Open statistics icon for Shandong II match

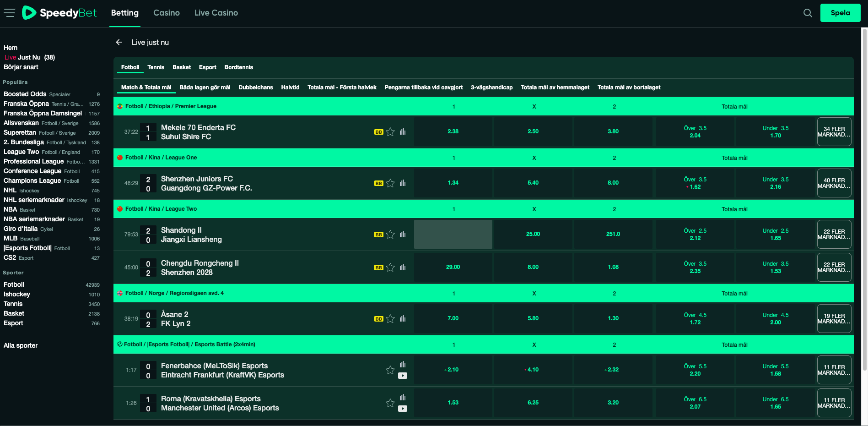[x=403, y=235]
